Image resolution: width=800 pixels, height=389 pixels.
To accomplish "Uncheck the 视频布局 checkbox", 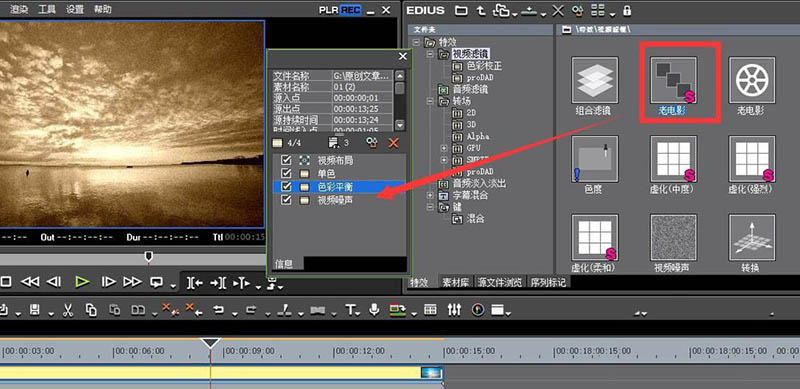I will pyautogui.click(x=286, y=160).
